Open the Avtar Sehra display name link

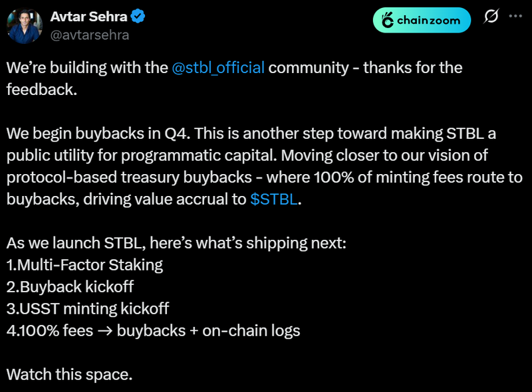click(88, 16)
